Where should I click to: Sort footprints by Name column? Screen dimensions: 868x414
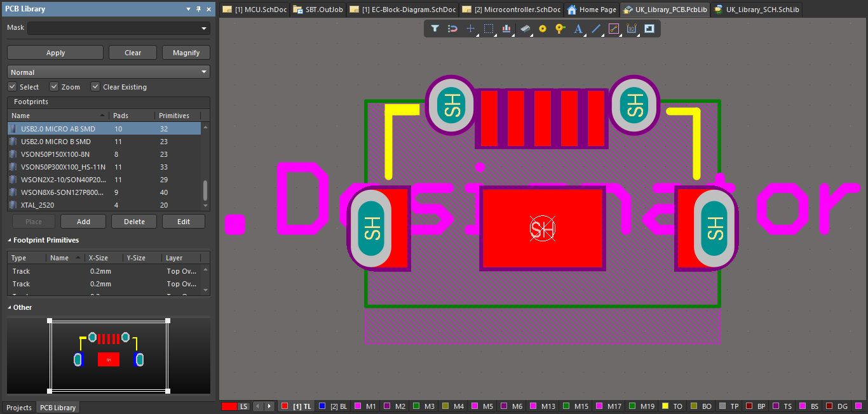pos(58,116)
